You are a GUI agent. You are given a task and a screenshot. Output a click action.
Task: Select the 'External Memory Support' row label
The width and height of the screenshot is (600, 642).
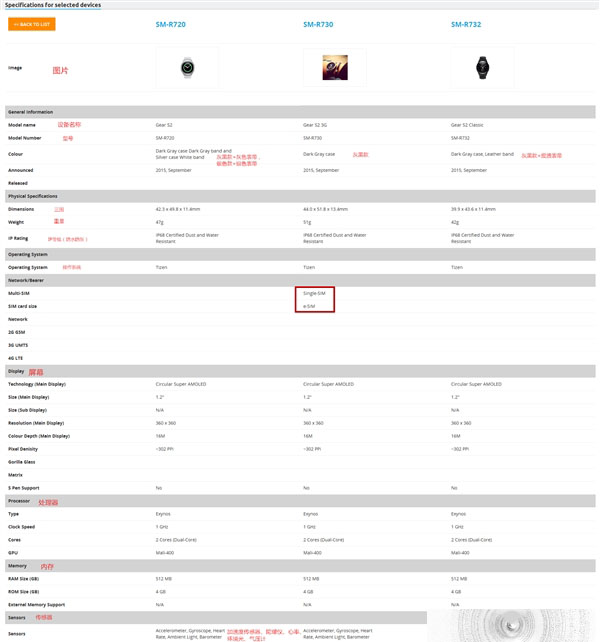tap(36, 605)
